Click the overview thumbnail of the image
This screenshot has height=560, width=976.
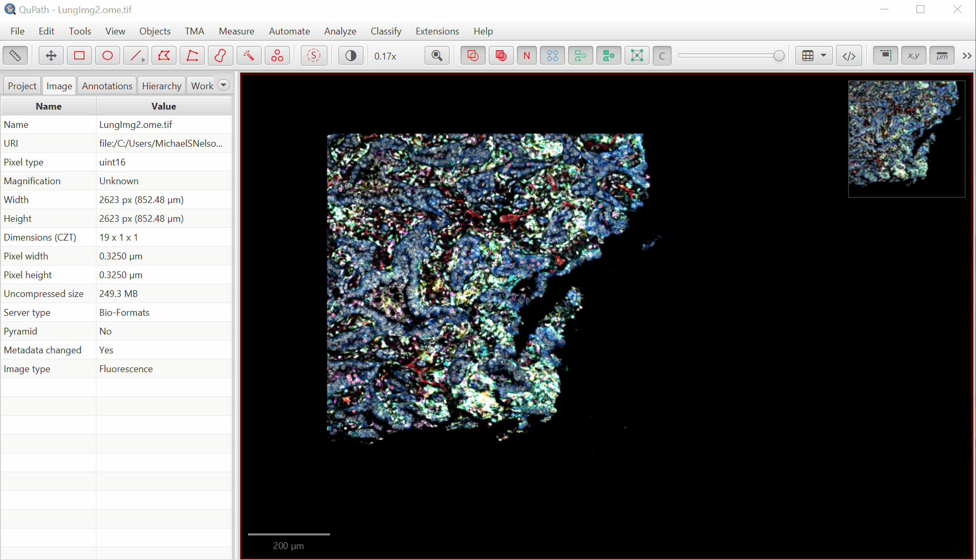[906, 139]
